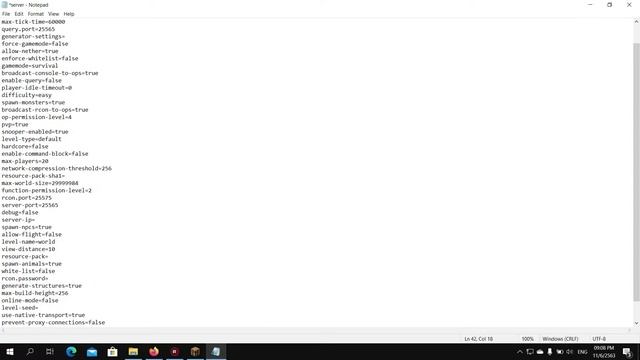Click the line 'pvp=true'
The height and width of the screenshot is (360, 640).
(15, 124)
